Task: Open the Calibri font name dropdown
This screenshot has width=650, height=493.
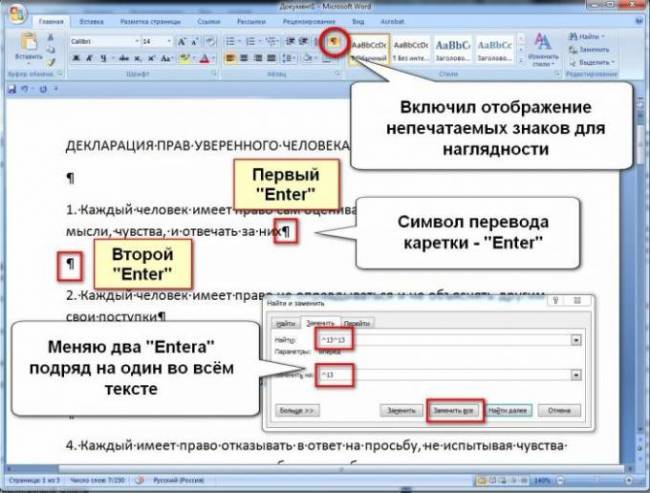Action: click(x=136, y=41)
